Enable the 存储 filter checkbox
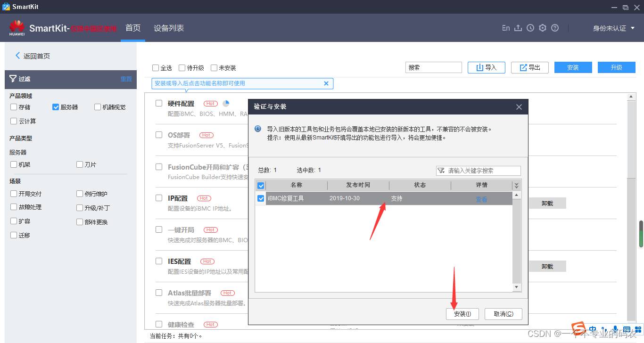This screenshot has width=644, height=343. pos(14,107)
